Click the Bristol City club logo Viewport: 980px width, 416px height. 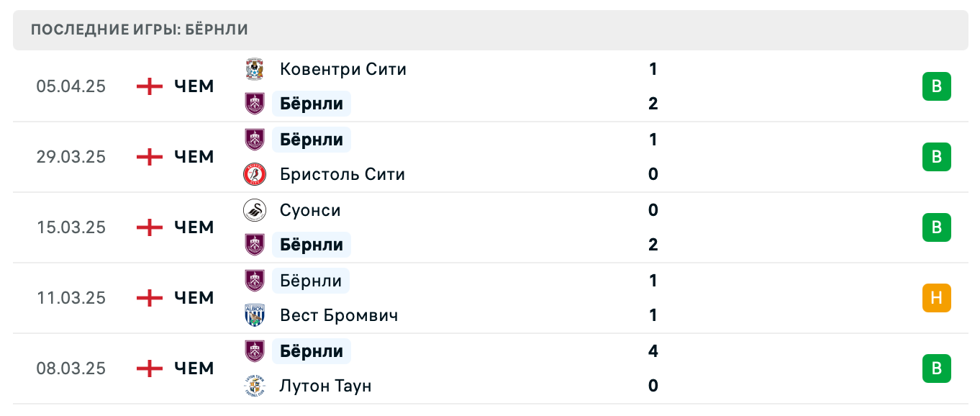(x=255, y=174)
